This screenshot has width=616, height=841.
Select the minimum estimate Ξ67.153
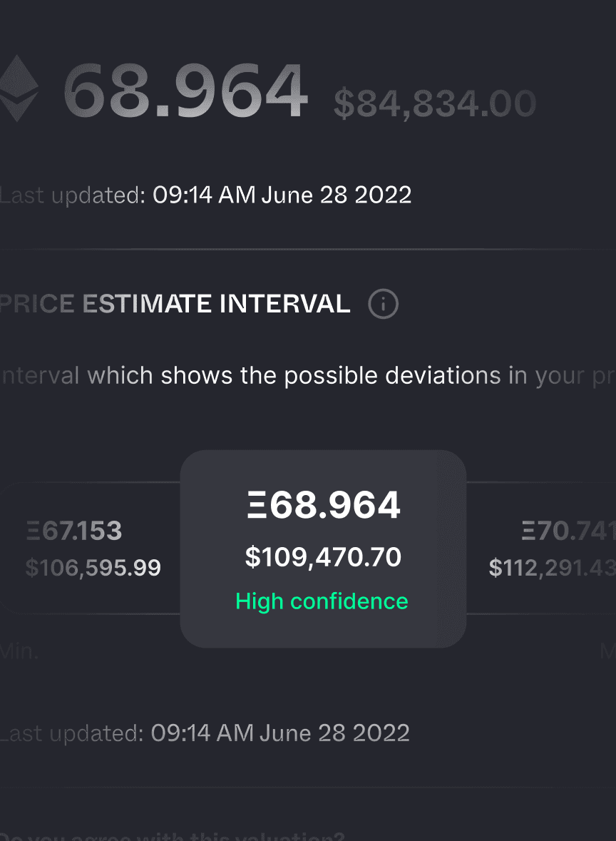click(x=74, y=531)
